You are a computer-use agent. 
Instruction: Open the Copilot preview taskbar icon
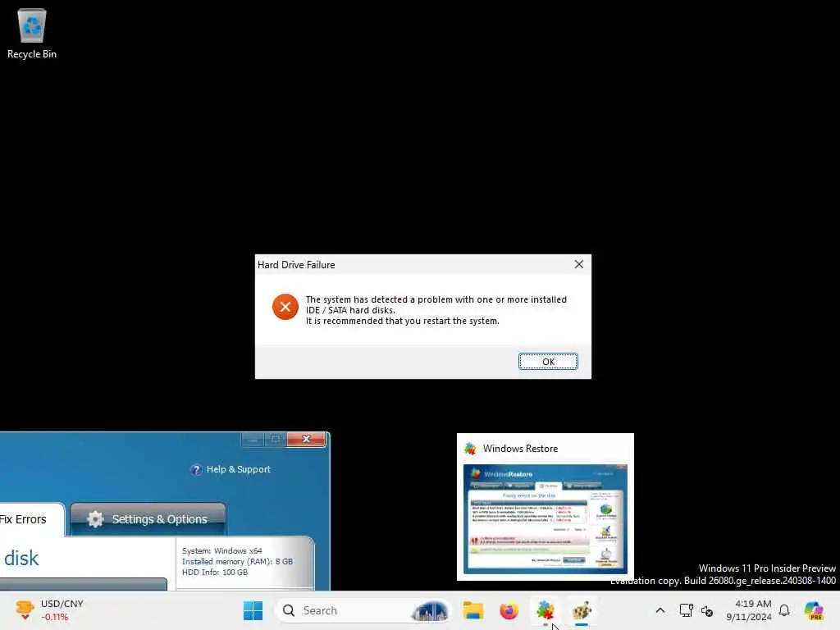point(814,610)
